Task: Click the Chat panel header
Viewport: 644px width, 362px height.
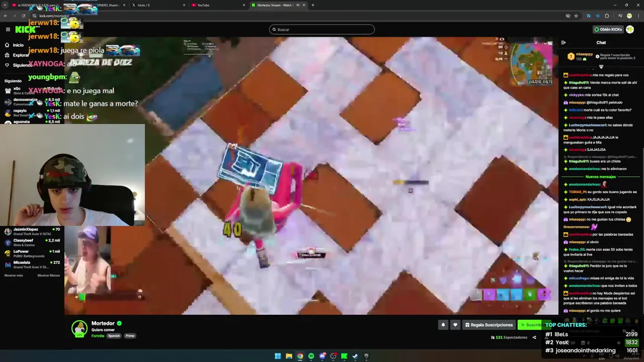Action: click(601, 43)
